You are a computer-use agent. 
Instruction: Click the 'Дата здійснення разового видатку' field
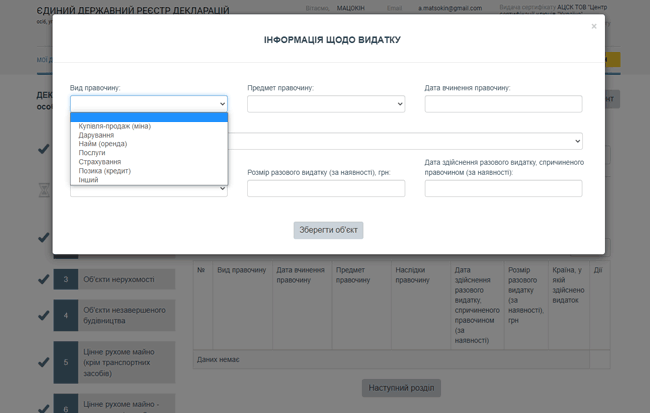tap(503, 188)
